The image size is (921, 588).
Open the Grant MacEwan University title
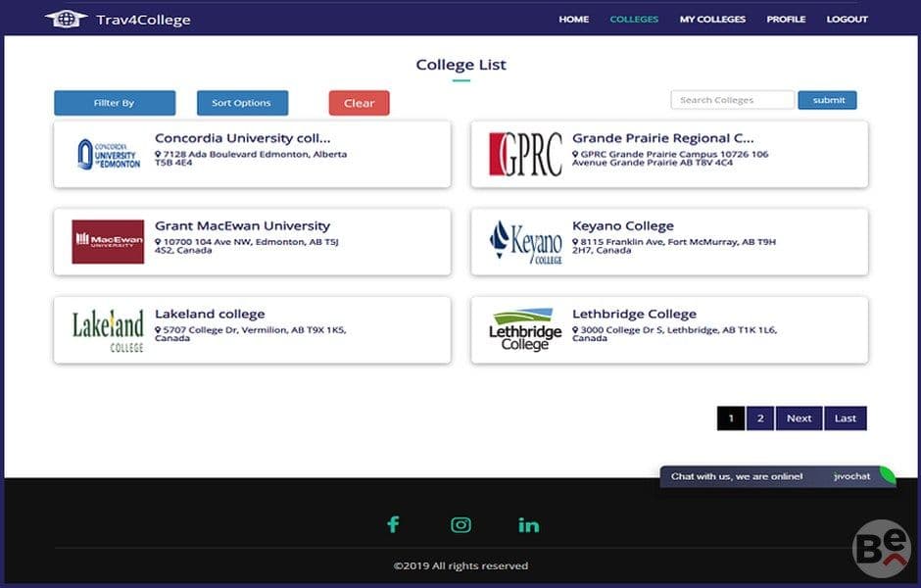click(242, 225)
